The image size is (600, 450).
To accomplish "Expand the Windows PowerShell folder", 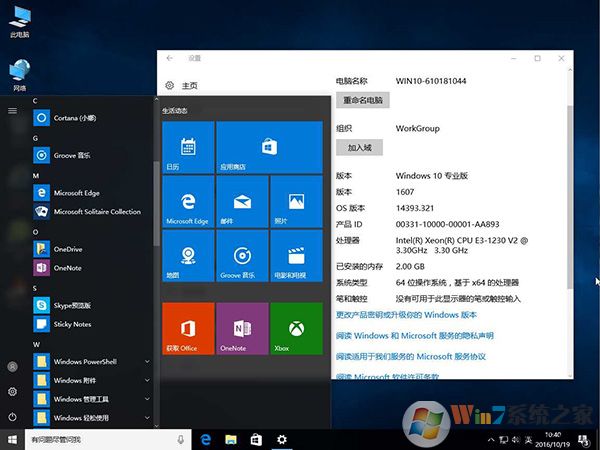I will coord(147,361).
